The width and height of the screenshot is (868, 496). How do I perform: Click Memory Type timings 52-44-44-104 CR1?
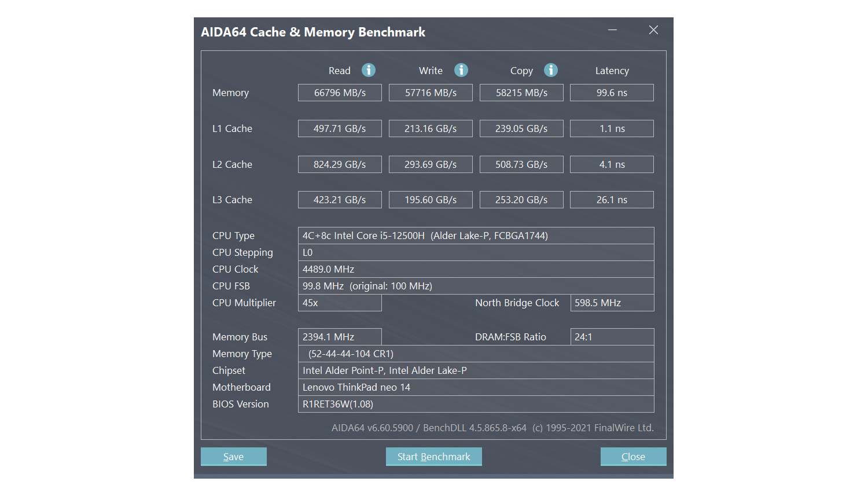coord(476,354)
